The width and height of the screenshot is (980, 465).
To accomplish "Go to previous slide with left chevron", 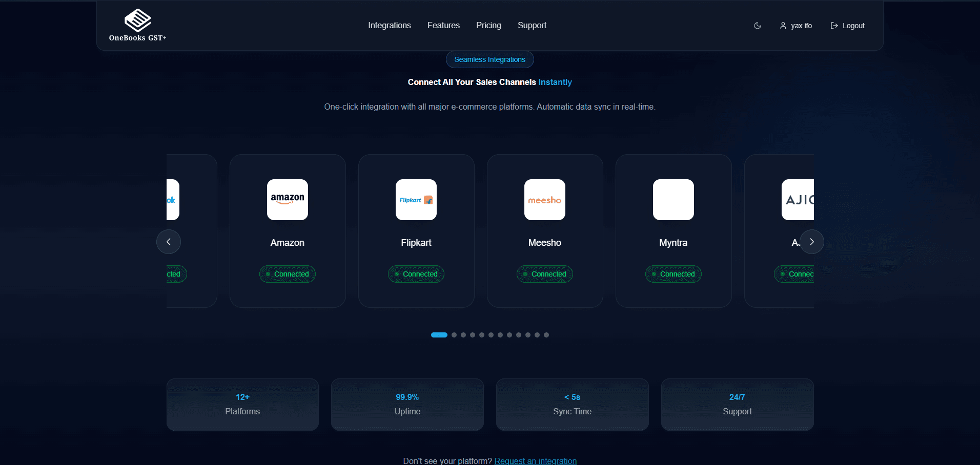I will point(169,242).
